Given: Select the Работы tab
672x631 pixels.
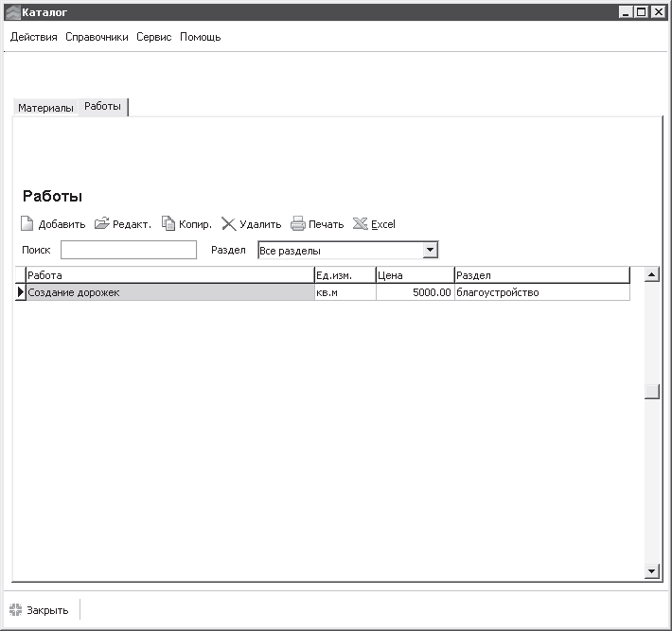Looking at the screenshot, I should 103,106.
